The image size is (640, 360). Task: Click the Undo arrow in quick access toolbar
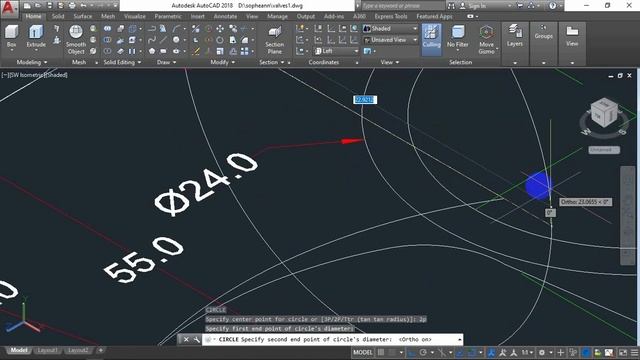[84, 6]
